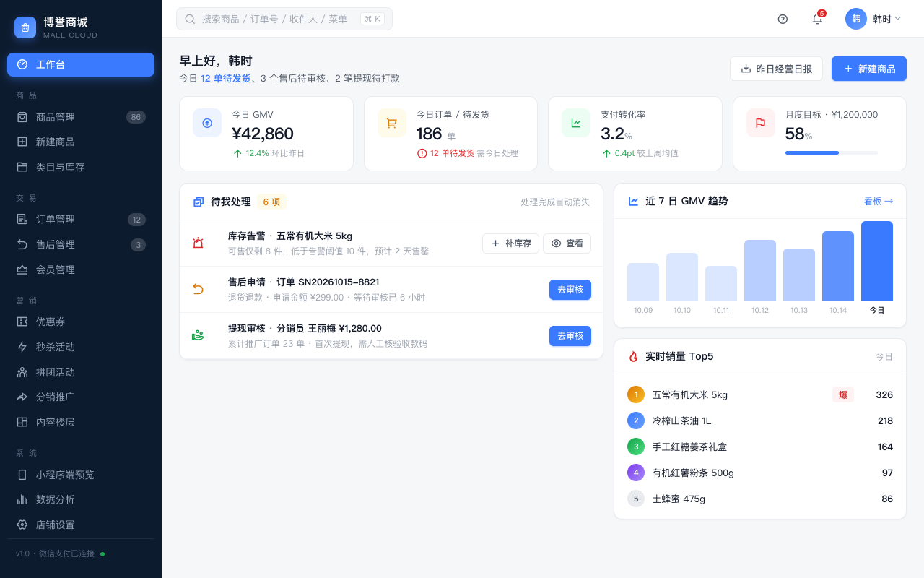Click 查看 on the 库存告警 row

[567, 243]
